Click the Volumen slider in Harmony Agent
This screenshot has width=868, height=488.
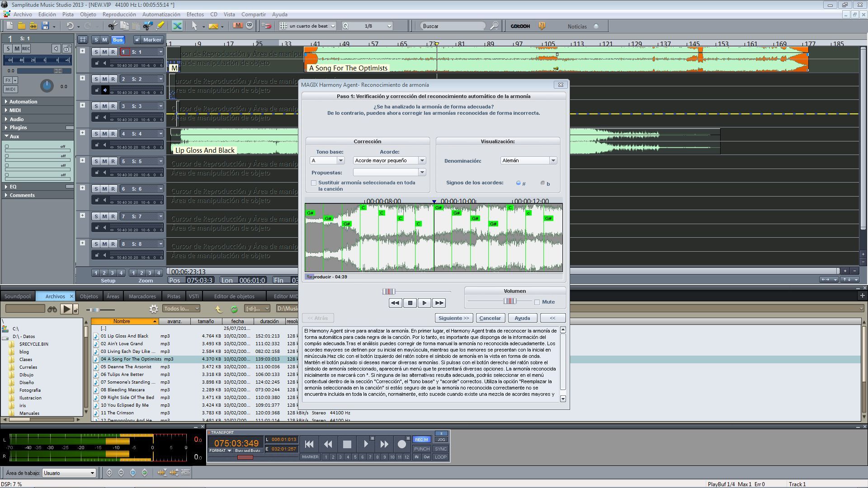(x=510, y=301)
